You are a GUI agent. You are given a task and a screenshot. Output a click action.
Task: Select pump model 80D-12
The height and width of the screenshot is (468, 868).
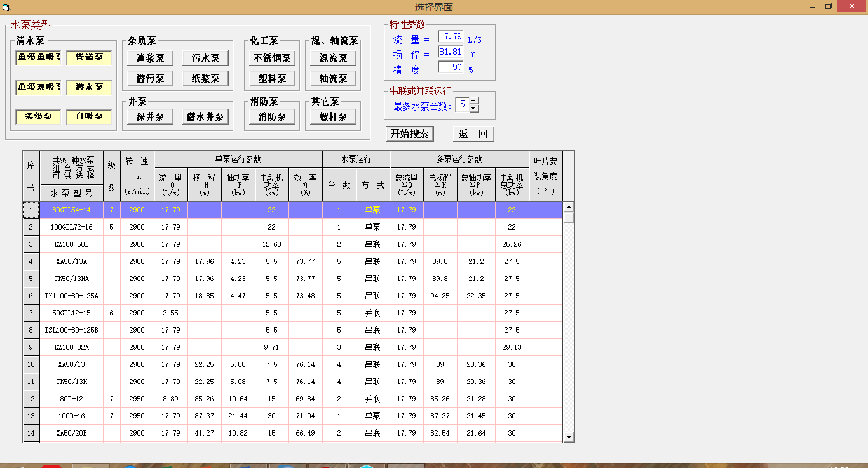pyautogui.click(x=71, y=399)
